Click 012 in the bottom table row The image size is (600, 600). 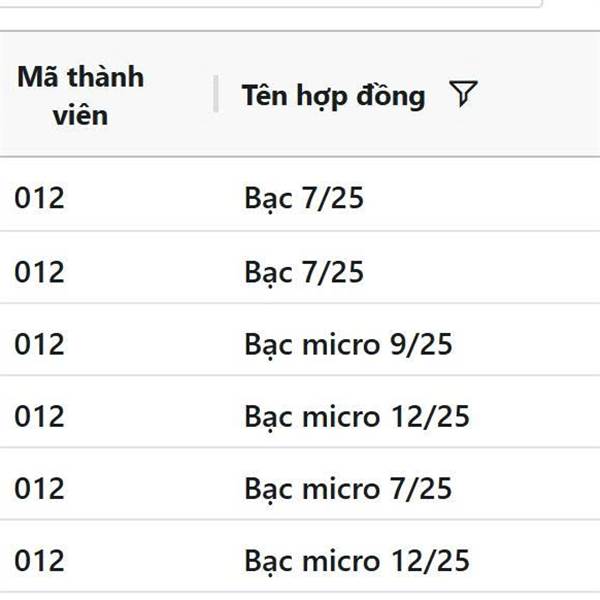(39, 561)
